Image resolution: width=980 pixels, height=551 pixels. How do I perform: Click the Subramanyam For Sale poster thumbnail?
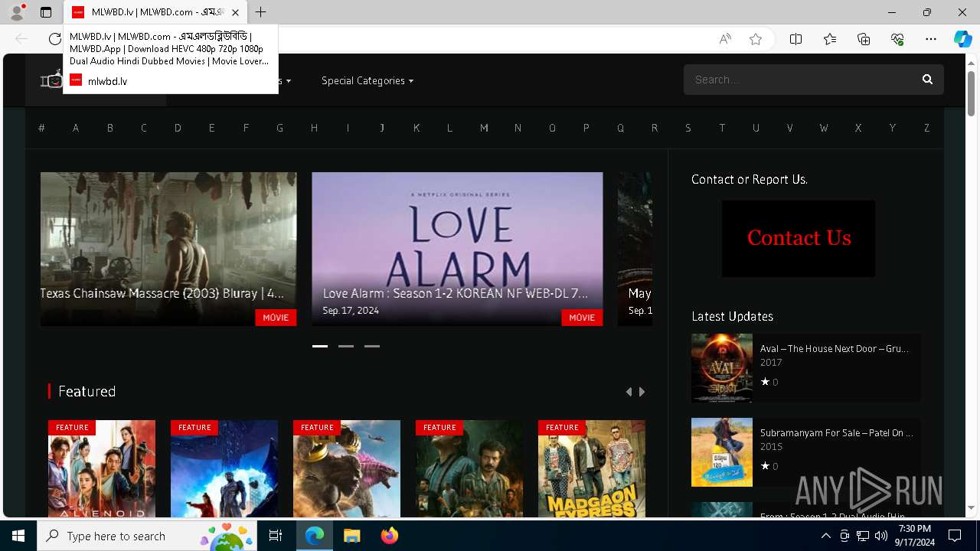tap(722, 452)
